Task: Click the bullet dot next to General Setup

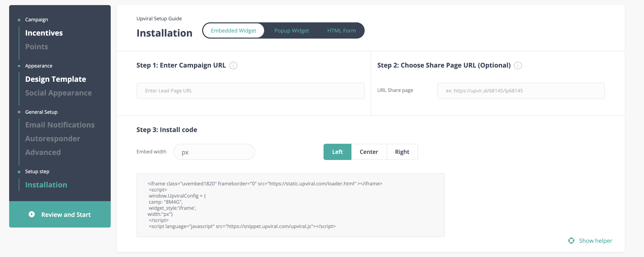Action: [19, 112]
